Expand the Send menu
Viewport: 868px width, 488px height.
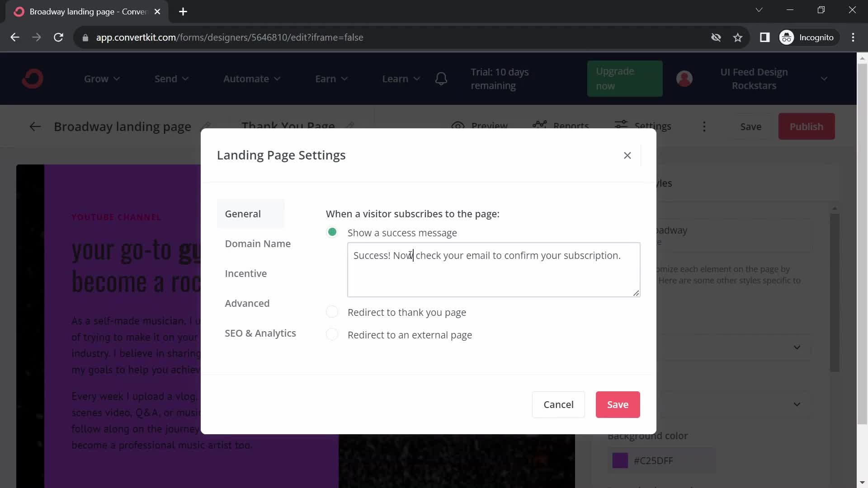tap(171, 79)
